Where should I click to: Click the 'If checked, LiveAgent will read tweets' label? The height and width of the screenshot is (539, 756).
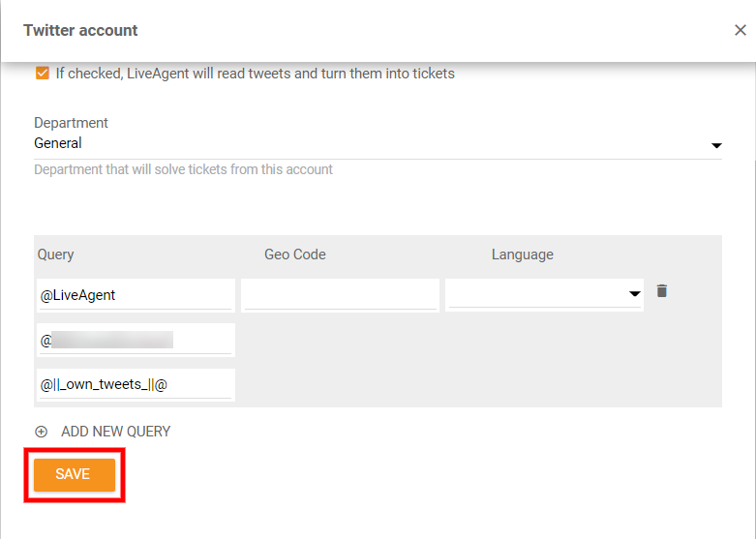(x=255, y=74)
